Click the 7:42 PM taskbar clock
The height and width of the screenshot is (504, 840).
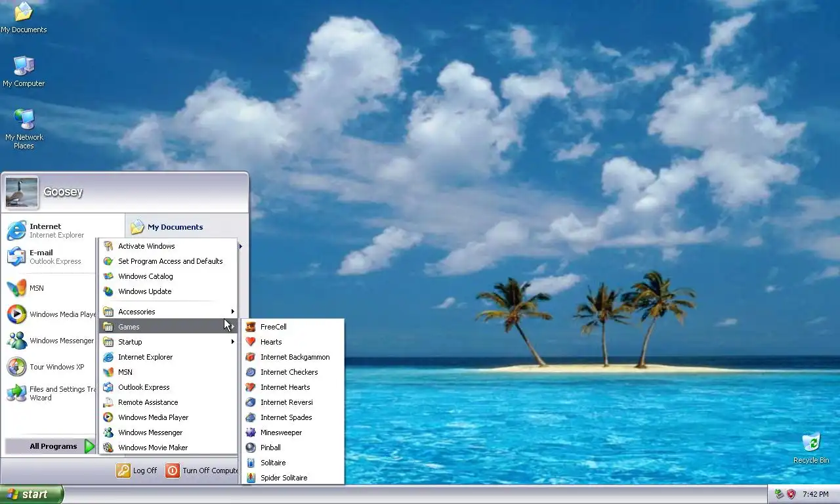click(x=815, y=494)
